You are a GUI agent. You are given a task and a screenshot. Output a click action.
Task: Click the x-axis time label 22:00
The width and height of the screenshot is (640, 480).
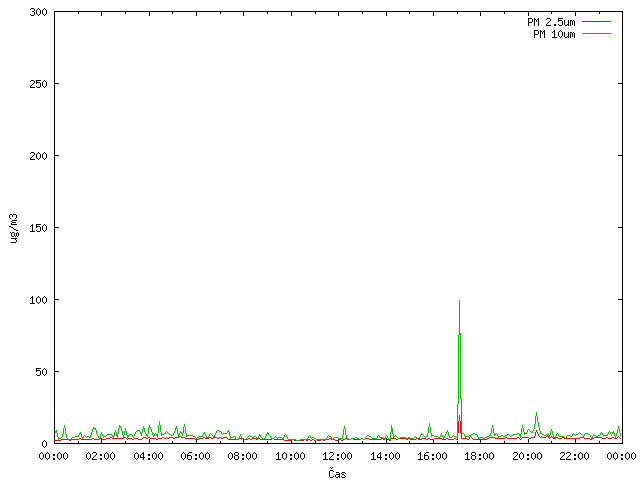click(x=574, y=456)
